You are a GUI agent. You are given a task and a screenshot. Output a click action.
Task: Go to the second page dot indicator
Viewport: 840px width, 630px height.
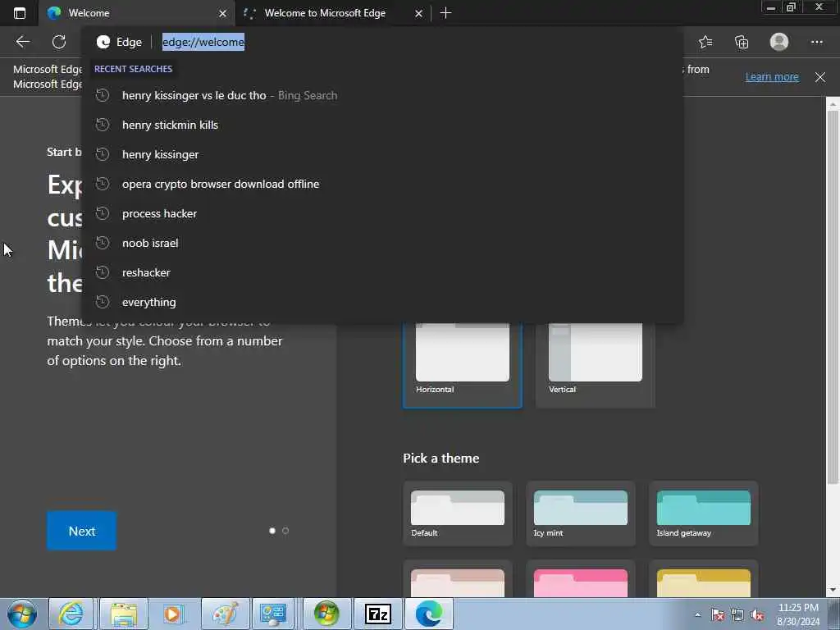pos(285,531)
